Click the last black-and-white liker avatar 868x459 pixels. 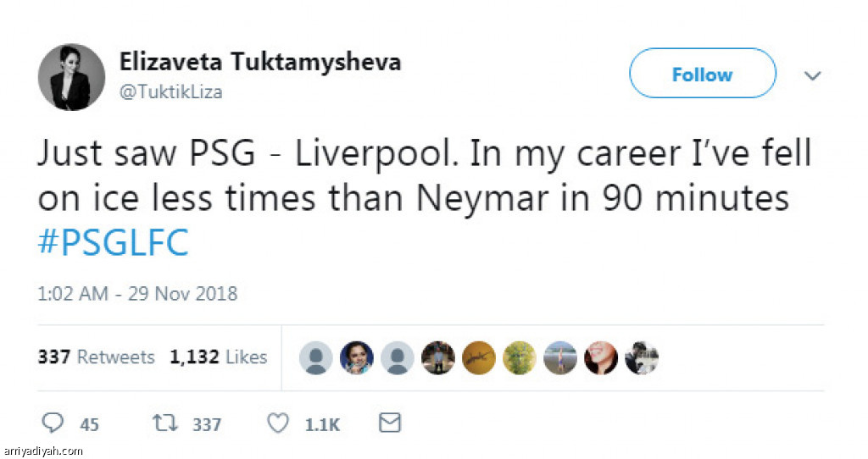[x=642, y=357]
